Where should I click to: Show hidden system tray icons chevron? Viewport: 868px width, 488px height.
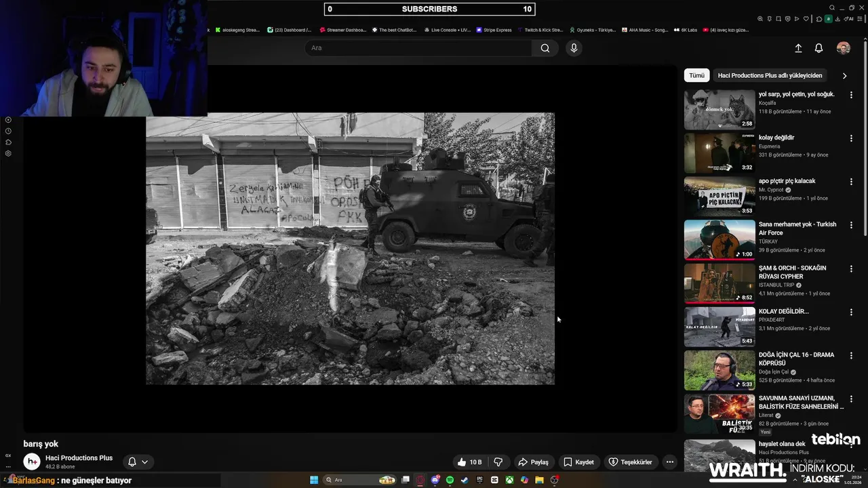coord(795,480)
